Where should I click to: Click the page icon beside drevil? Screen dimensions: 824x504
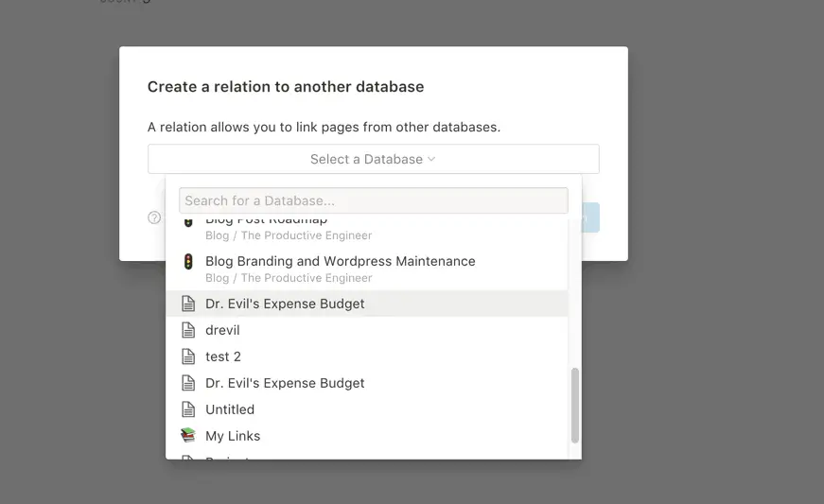(x=188, y=330)
